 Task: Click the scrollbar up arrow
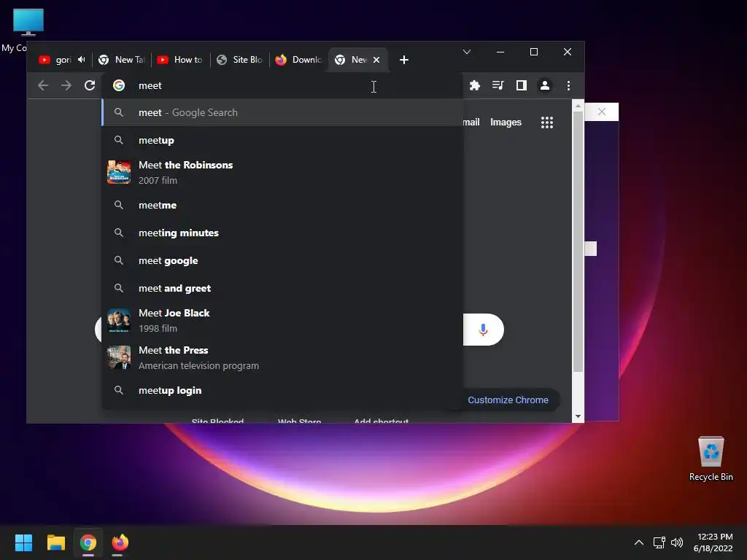click(x=578, y=106)
